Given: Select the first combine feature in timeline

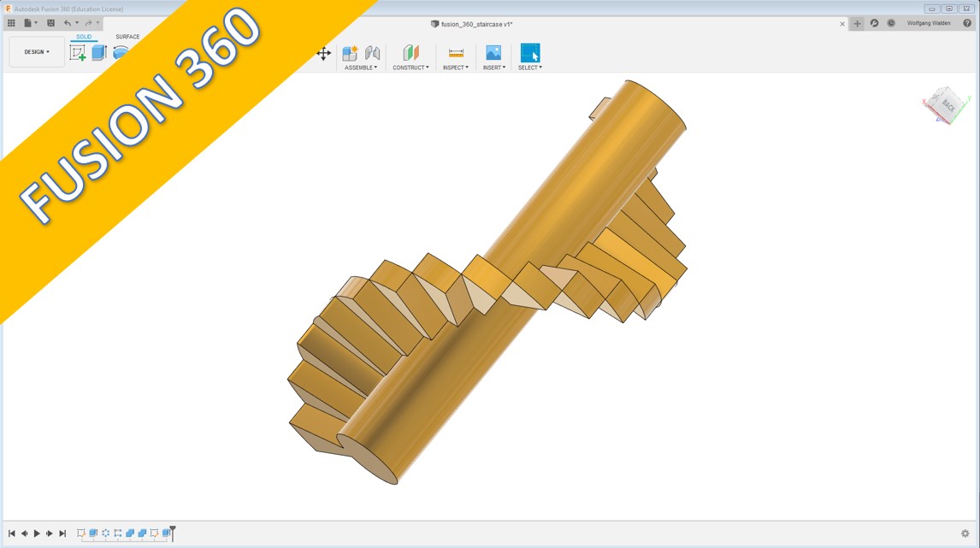Looking at the screenshot, I should 130,533.
